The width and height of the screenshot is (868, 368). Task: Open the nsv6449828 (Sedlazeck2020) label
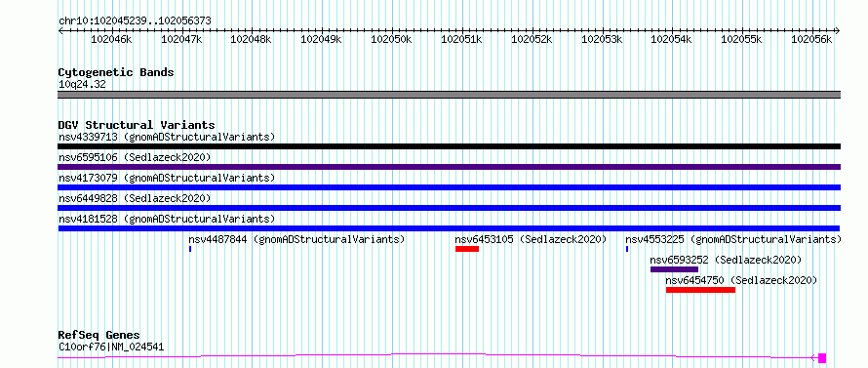point(135,198)
